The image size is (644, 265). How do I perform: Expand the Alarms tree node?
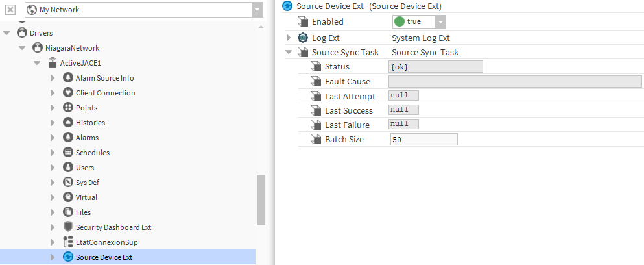pyautogui.click(x=53, y=138)
